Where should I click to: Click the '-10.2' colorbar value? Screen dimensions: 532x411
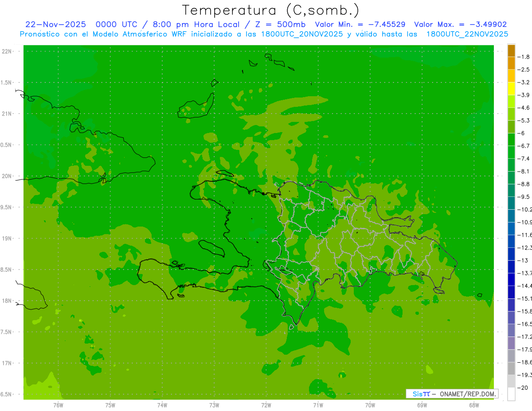pos(524,210)
